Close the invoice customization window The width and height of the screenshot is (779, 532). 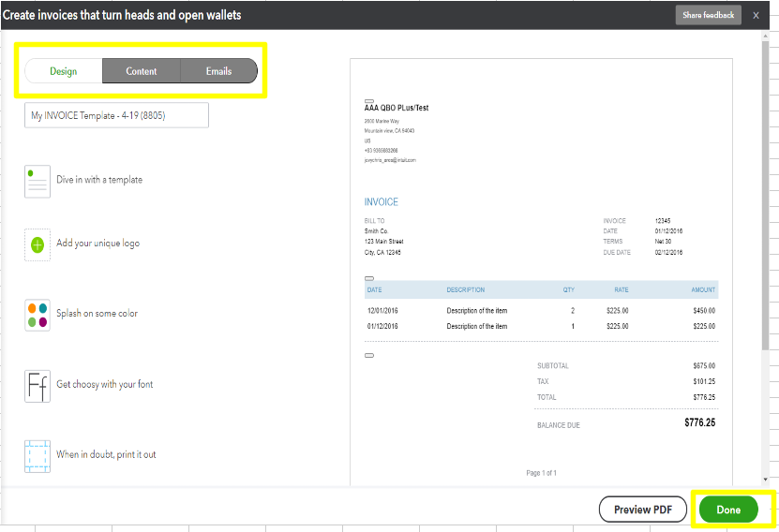756,16
